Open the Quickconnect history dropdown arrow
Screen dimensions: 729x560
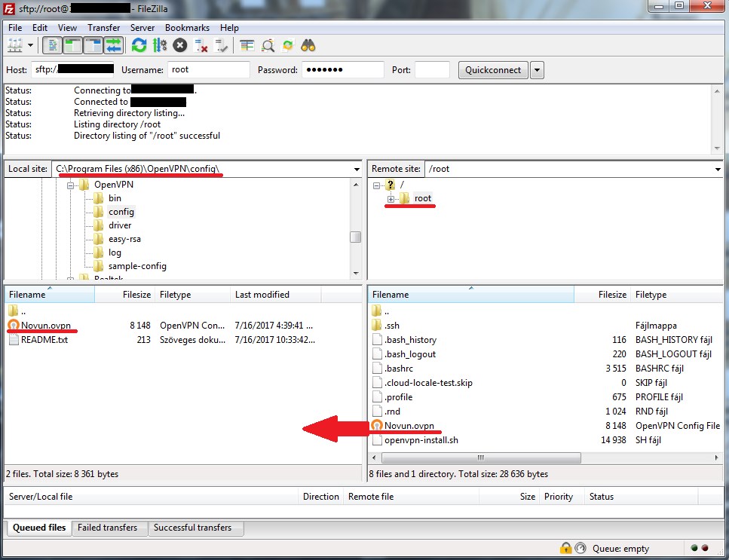click(x=537, y=70)
